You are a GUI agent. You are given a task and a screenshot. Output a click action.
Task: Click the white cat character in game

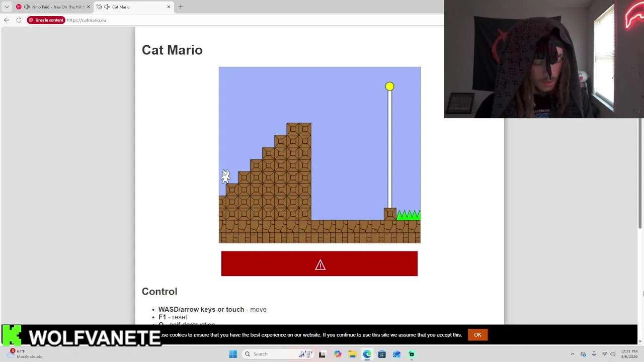point(225,176)
